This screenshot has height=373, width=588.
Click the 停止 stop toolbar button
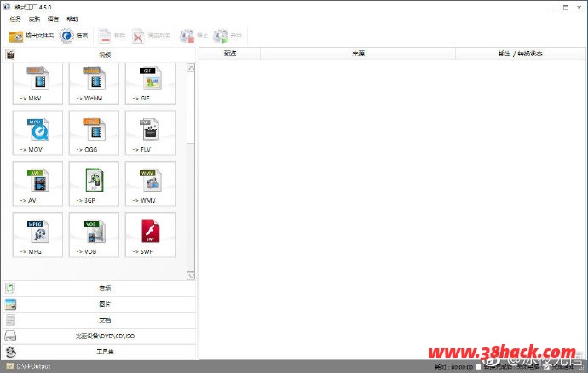coord(193,36)
